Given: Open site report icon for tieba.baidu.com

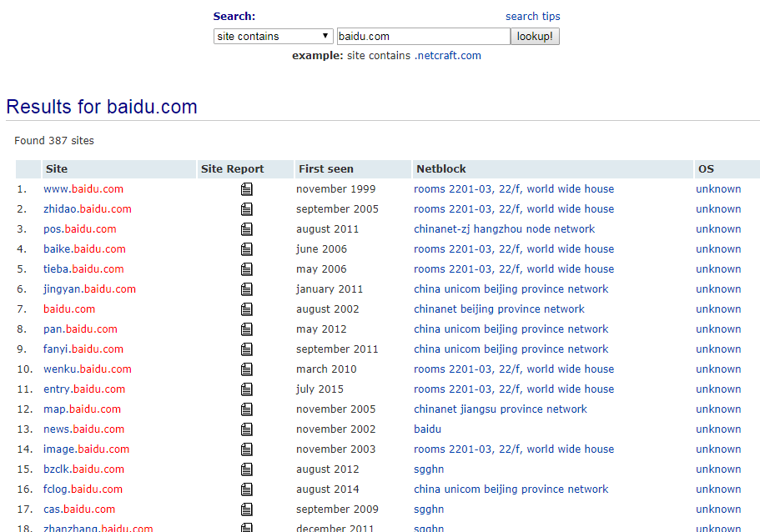Looking at the screenshot, I should (247, 269).
